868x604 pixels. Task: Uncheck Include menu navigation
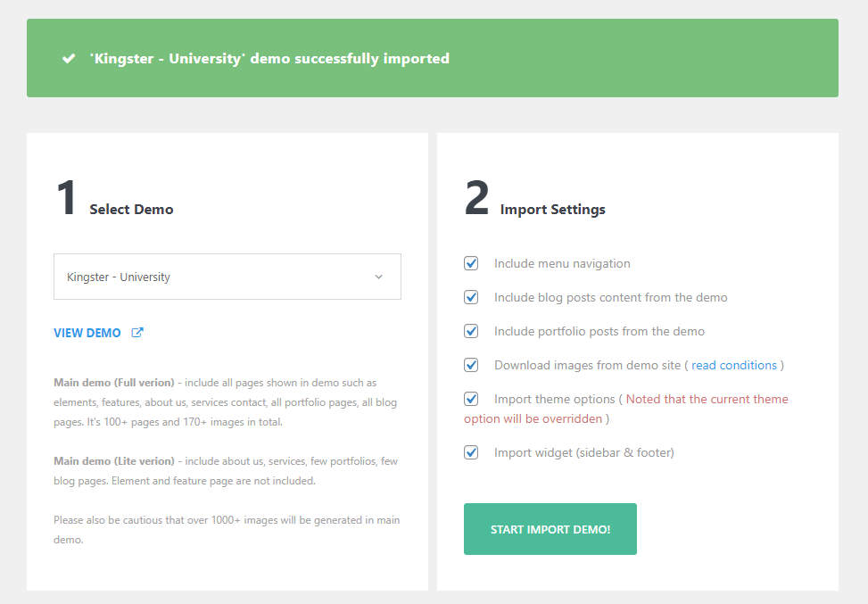[x=471, y=263]
